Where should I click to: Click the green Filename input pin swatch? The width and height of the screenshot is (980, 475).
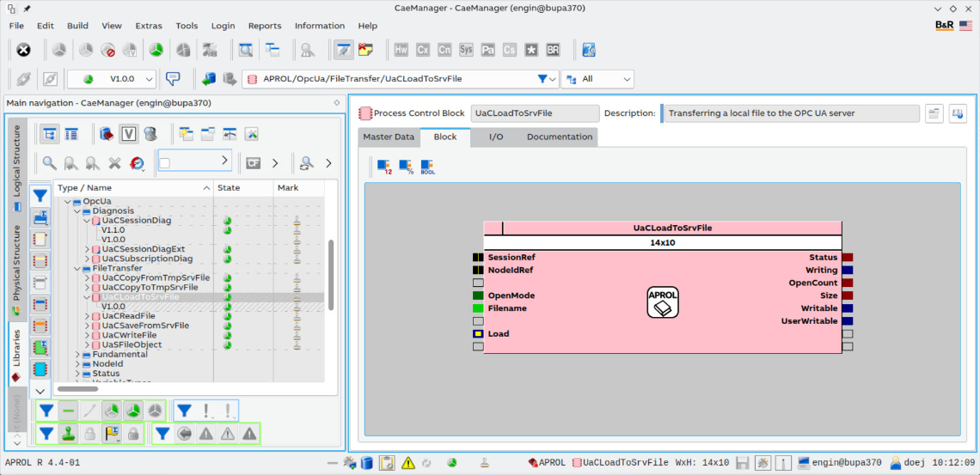tap(478, 308)
